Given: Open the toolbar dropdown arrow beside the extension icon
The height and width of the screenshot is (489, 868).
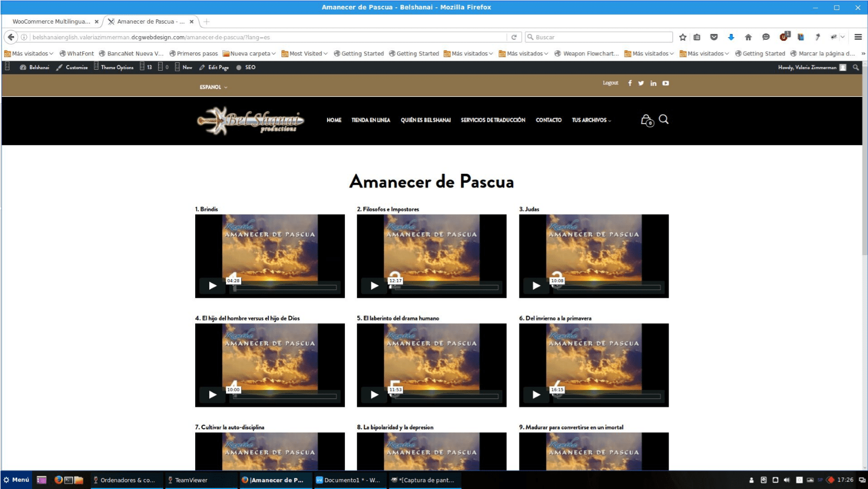Looking at the screenshot, I should [842, 37].
